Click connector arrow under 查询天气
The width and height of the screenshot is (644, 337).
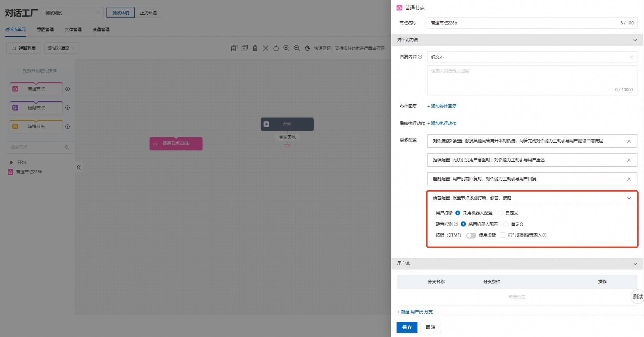tap(287, 145)
